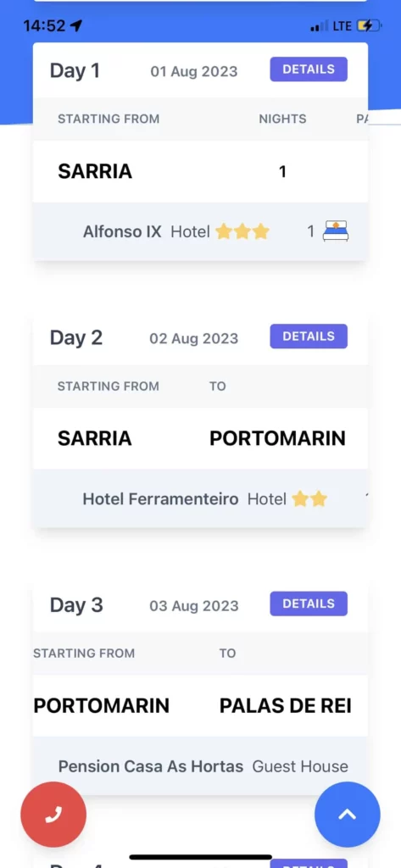Tap the battery icon in status bar
401x868 pixels.
point(369,25)
